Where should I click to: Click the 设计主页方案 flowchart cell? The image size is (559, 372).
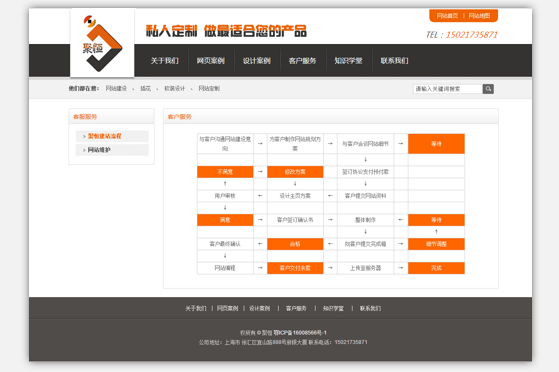coord(295,196)
